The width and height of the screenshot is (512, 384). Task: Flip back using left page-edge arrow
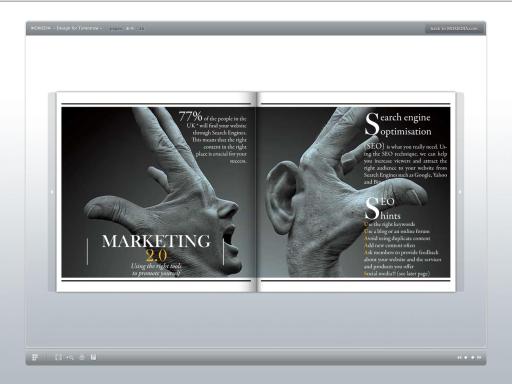click(52, 192)
